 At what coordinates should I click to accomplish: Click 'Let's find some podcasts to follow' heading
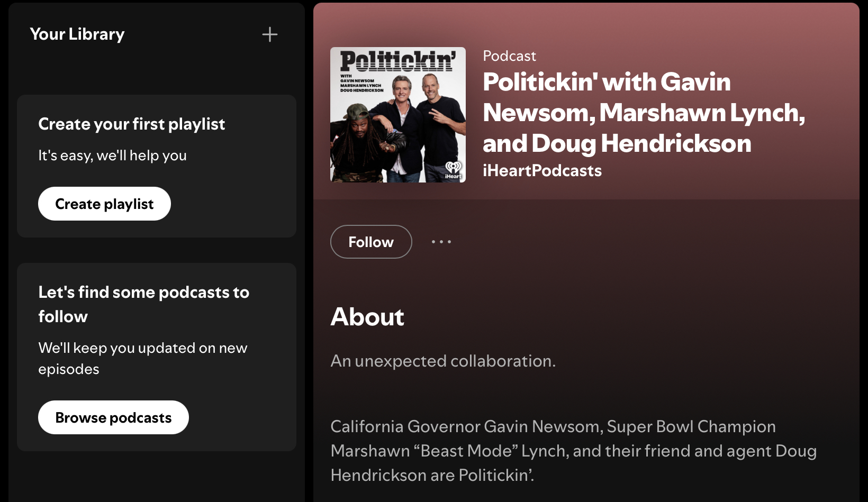point(143,304)
